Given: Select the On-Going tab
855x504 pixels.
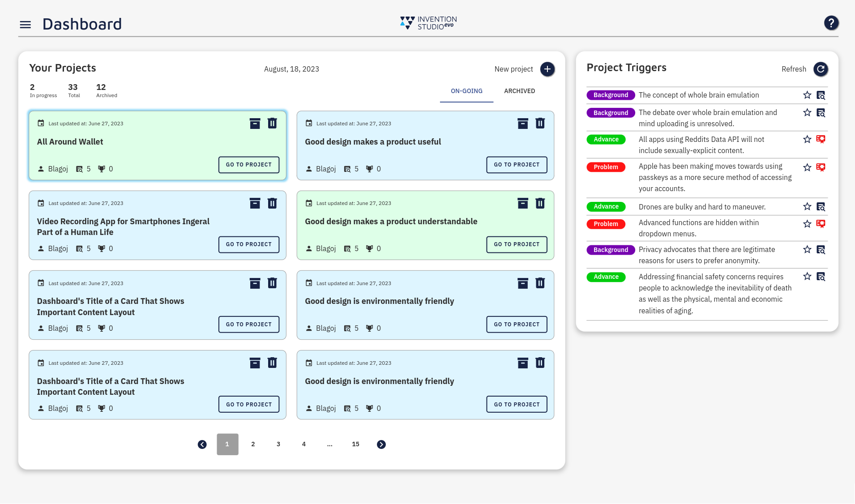Looking at the screenshot, I should pyautogui.click(x=466, y=91).
